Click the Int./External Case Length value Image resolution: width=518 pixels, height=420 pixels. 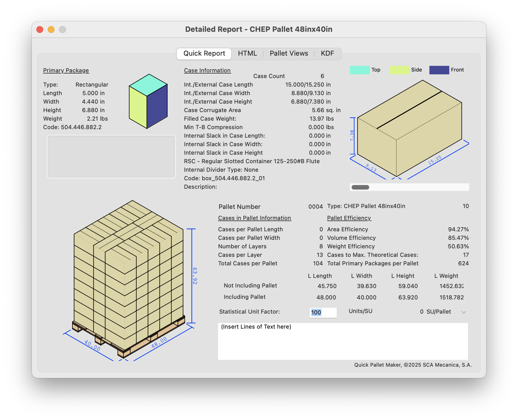click(308, 85)
